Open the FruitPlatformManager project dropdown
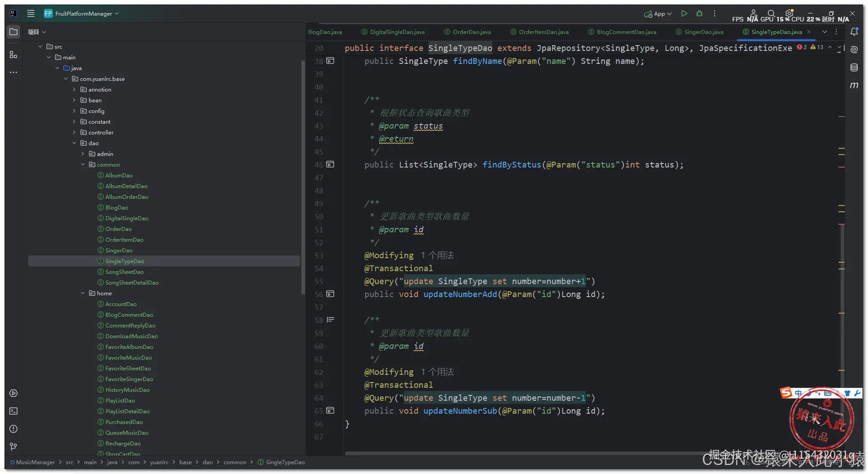 pos(81,13)
